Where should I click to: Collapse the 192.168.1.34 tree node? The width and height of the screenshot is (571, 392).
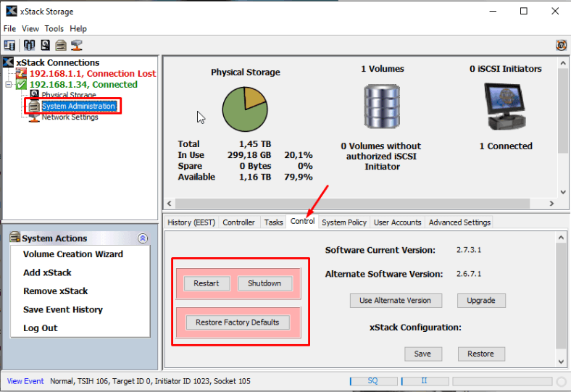click(x=9, y=85)
